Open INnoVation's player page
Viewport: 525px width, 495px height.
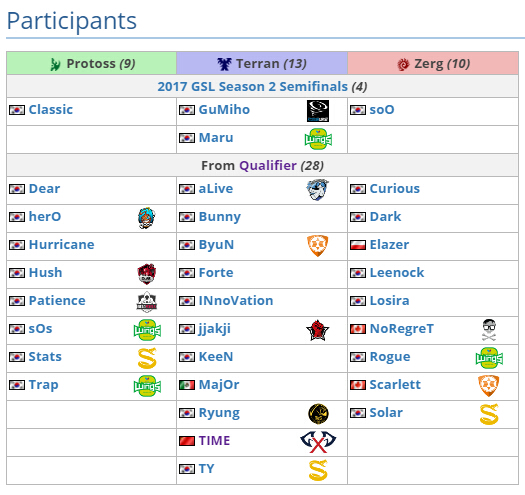tap(236, 301)
